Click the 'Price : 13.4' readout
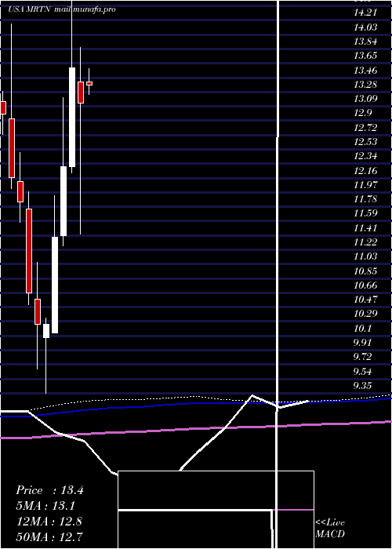Viewport: 392px width, 549px height. (49, 490)
